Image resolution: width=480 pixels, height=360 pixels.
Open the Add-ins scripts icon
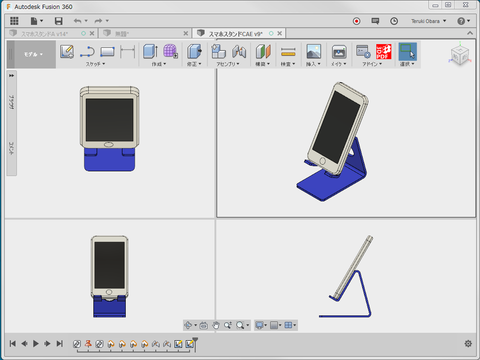coord(363,51)
